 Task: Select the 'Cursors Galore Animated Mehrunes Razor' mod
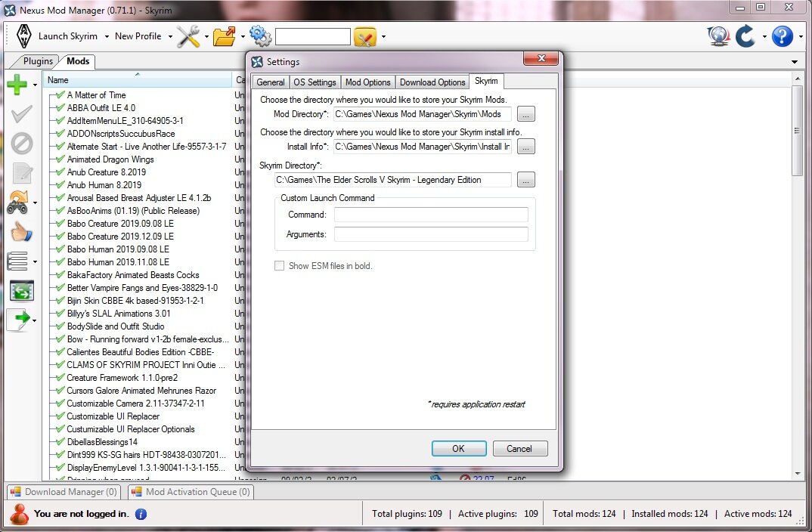click(141, 391)
